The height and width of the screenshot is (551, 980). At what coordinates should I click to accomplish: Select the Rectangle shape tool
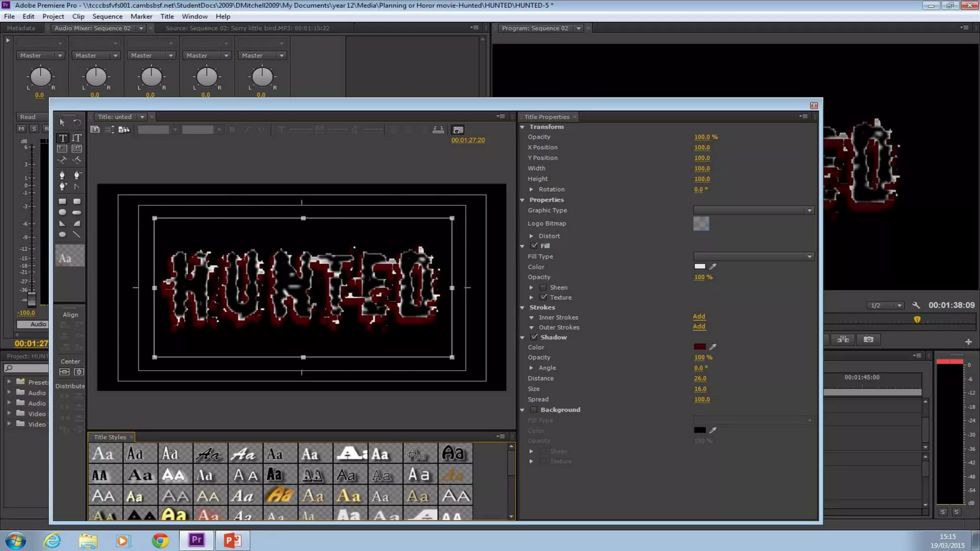pyautogui.click(x=62, y=201)
